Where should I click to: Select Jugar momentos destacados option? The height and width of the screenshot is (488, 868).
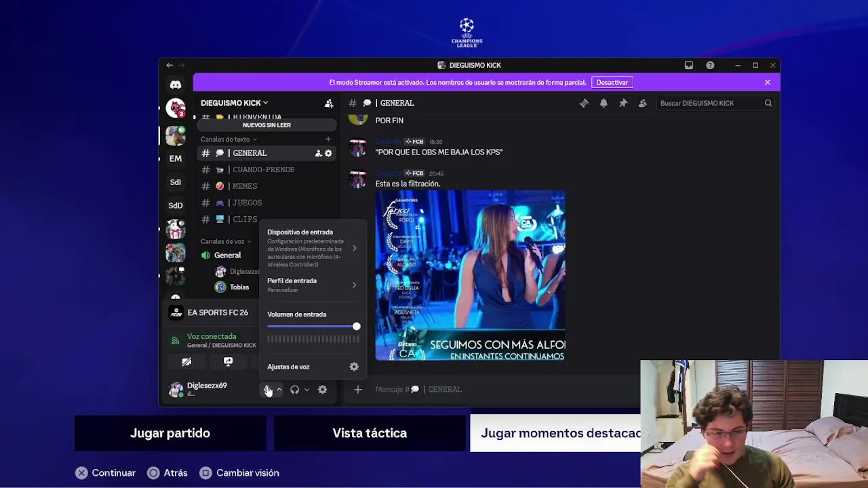coord(555,433)
